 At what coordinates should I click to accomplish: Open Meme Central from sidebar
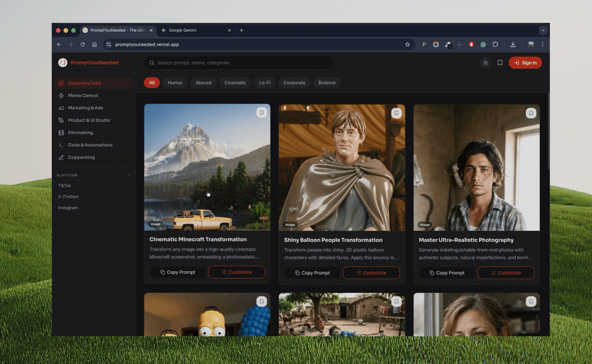point(83,95)
